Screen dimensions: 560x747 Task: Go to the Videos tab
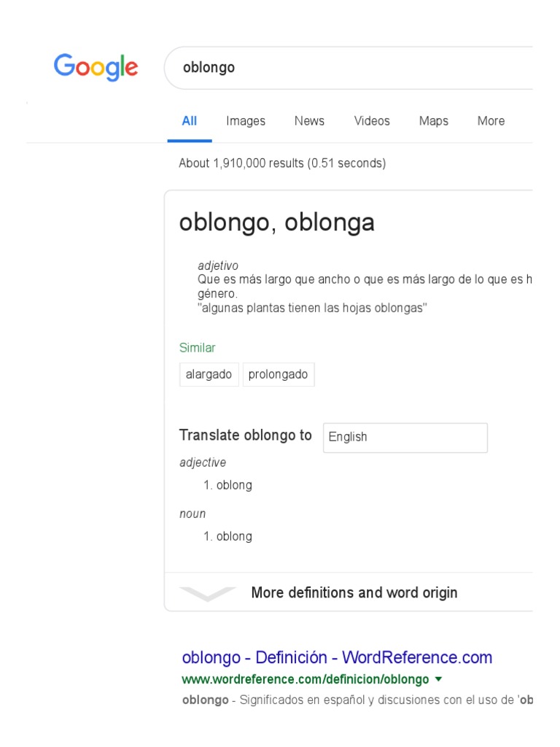click(372, 121)
